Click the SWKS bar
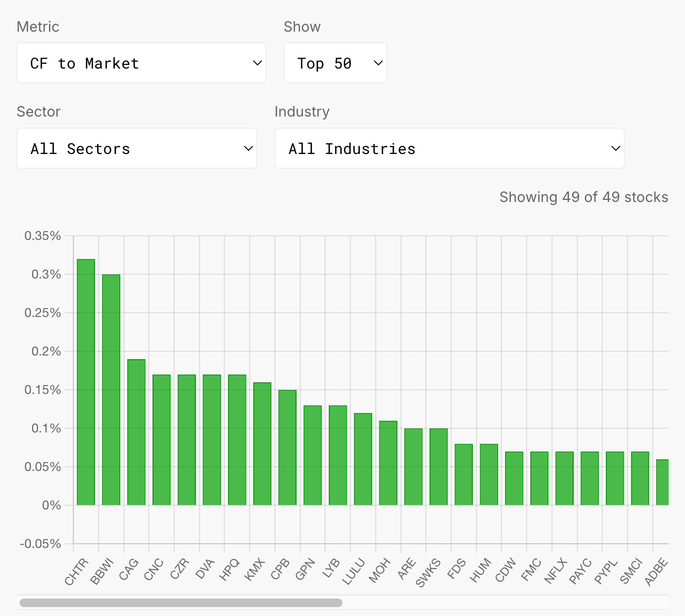Image resolution: width=685 pixels, height=616 pixels. (x=439, y=467)
